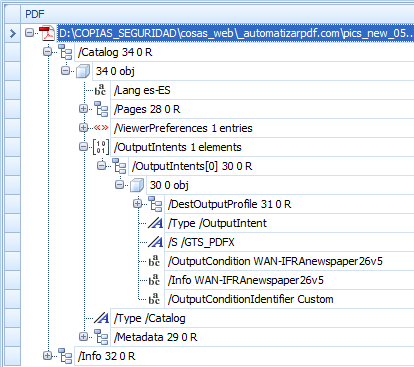Select the /OutputConditionIdentifier Custom text
The width and height of the screenshot is (414, 367).
coord(251,299)
